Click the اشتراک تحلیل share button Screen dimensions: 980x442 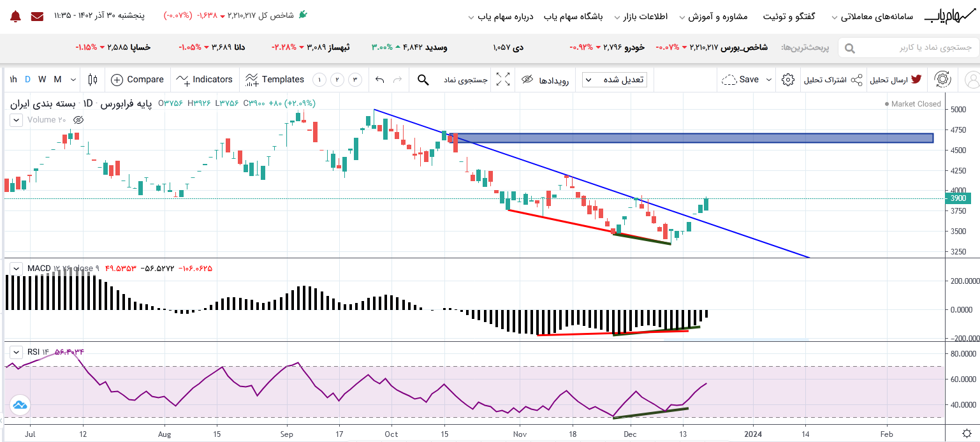click(832, 80)
